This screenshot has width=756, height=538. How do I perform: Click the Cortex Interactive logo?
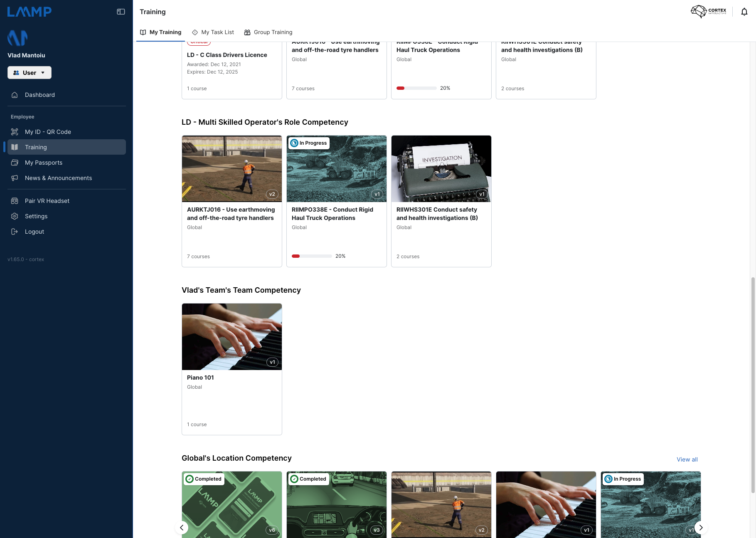point(709,11)
